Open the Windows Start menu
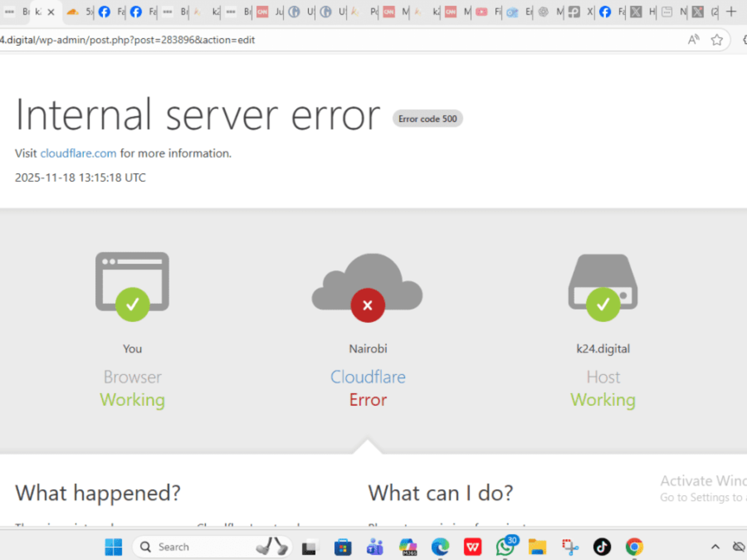This screenshot has width=747, height=560. coord(113,547)
